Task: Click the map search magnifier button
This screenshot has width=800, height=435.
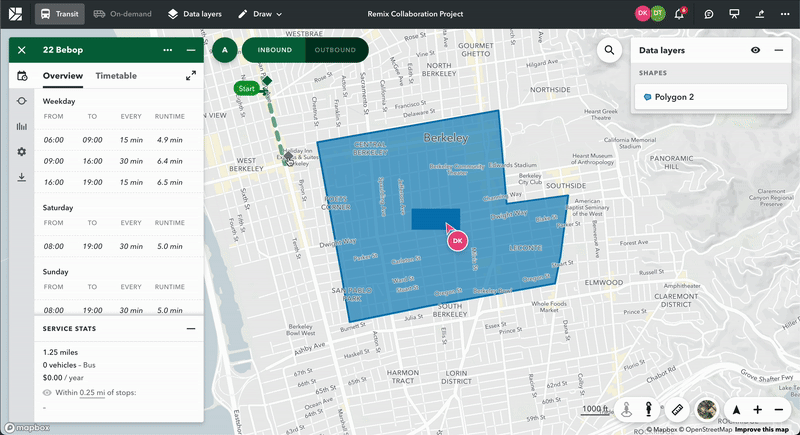Action: [x=608, y=50]
